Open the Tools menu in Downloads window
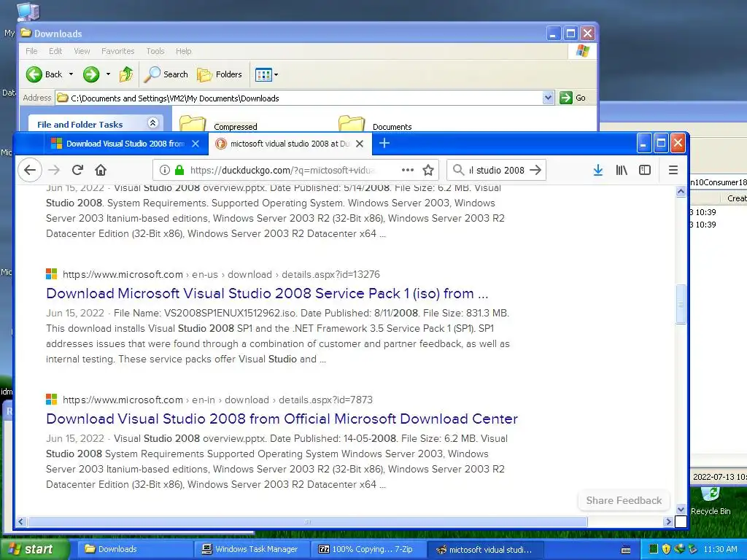 coord(155,51)
